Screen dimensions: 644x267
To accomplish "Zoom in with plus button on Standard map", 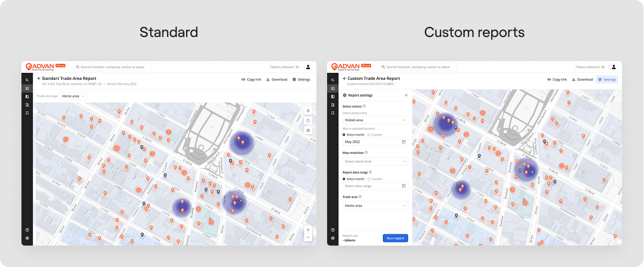I will (308, 230).
